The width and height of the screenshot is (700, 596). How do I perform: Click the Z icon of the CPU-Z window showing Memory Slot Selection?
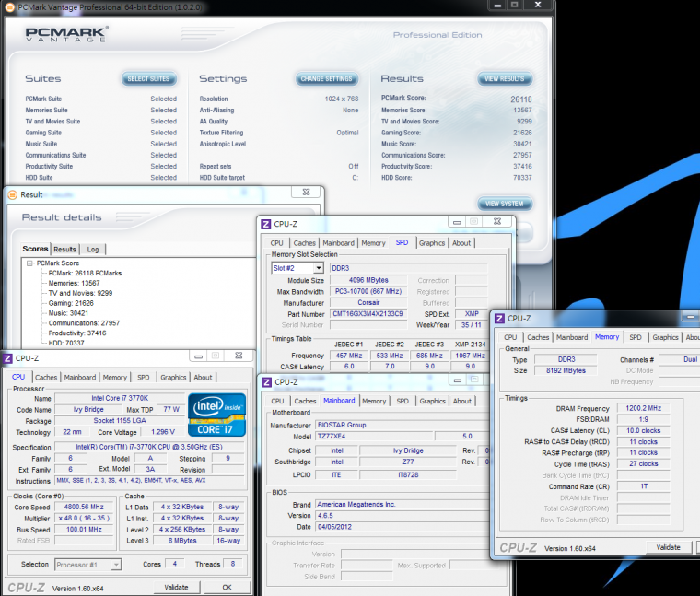pyautogui.click(x=266, y=223)
